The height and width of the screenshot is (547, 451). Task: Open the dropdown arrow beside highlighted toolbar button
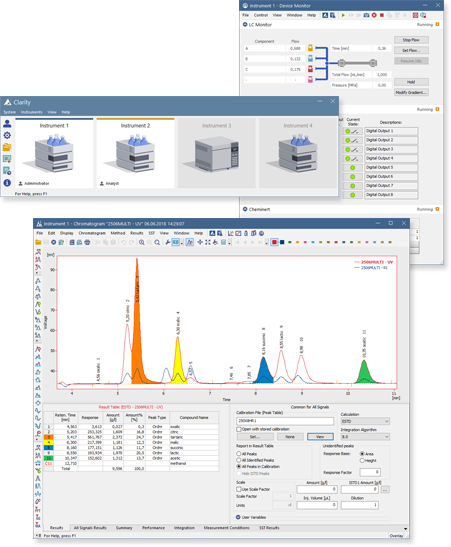point(182,243)
